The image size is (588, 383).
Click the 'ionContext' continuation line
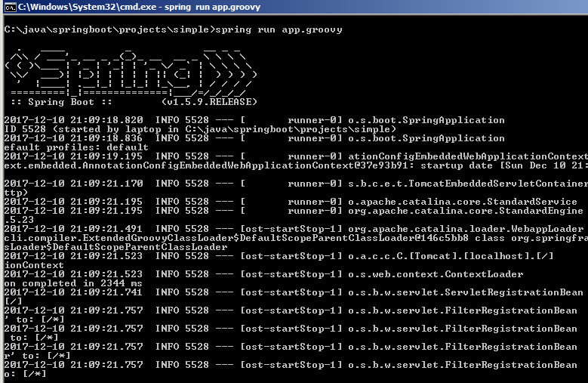click(x=34, y=265)
